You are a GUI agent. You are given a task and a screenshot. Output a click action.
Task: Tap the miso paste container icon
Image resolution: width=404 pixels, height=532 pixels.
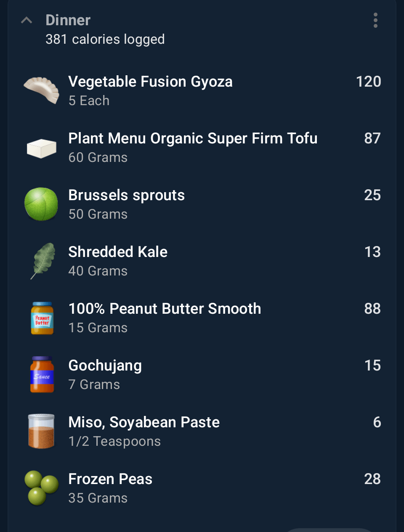pos(41,431)
